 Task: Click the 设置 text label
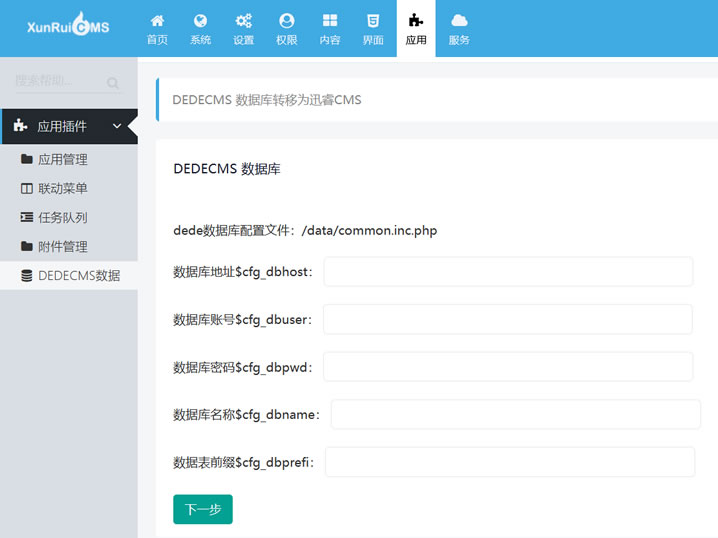[243, 40]
